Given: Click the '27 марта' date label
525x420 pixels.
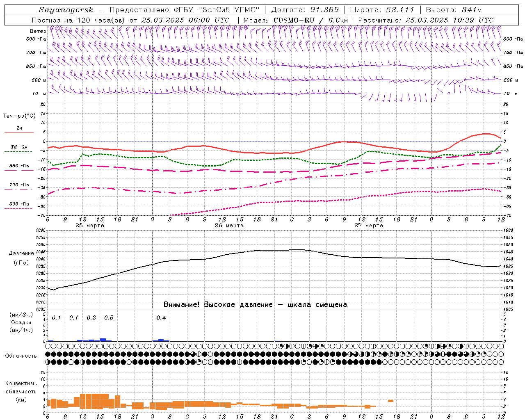Looking at the screenshot, I should click(x=368, y=226).
